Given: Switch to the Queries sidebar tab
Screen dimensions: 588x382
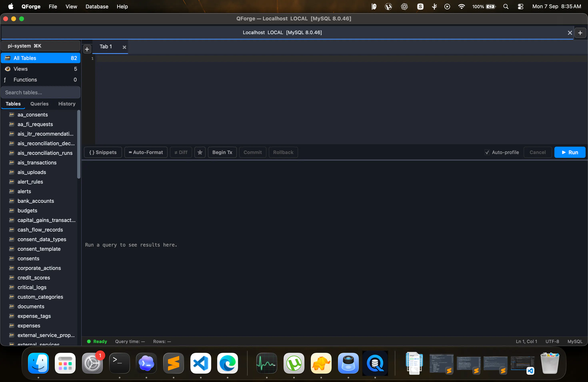Looking at the screenshot, I should click(x=39, y=104).
